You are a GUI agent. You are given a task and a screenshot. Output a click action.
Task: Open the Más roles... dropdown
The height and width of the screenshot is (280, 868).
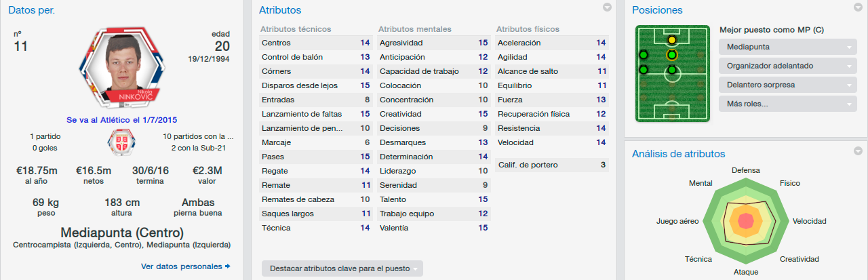click(x=787, y=104)
